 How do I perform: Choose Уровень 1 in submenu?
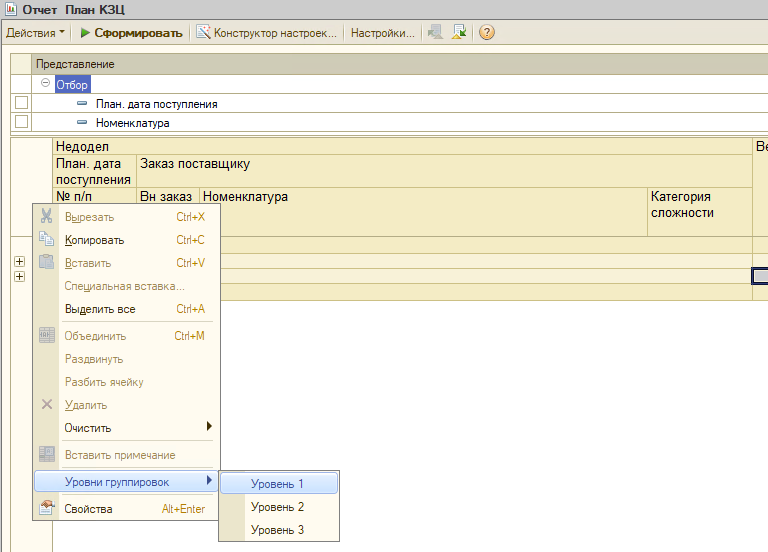coord(279,483)
